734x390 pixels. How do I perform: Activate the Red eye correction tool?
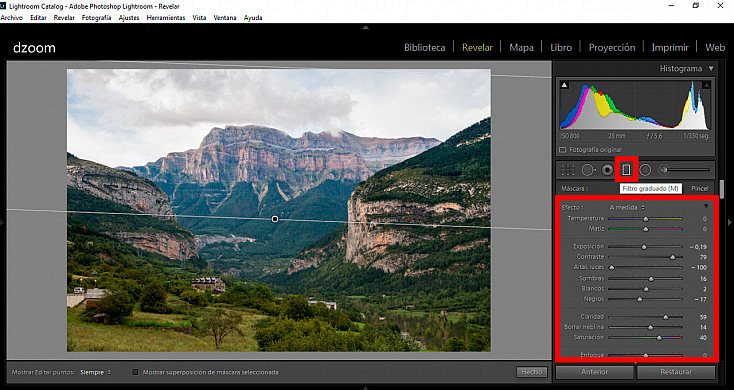(x=608, y=169)
